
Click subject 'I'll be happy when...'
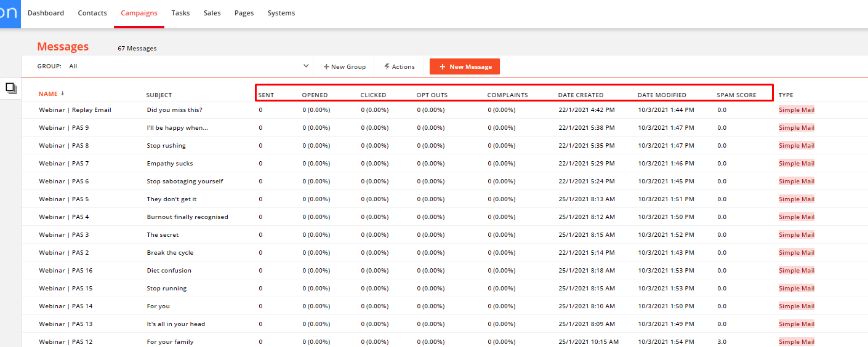tap(177, 128)
